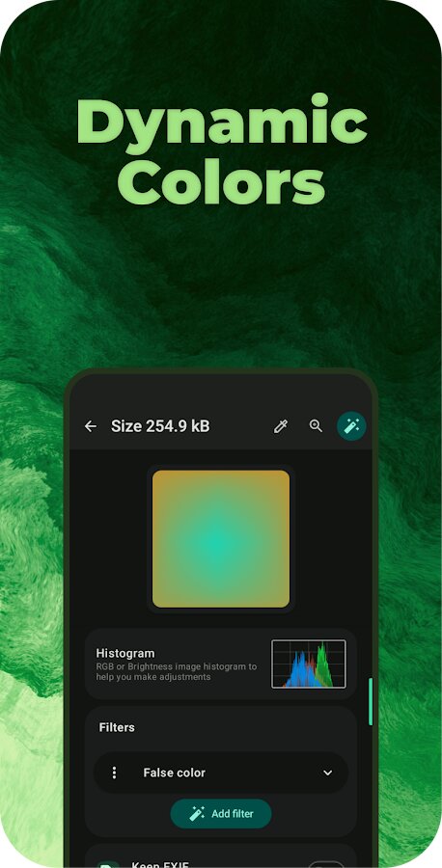442x868 pixels.
Task: Tap the Filters section header
Action: pyautogui.click(x=117, y=727)
